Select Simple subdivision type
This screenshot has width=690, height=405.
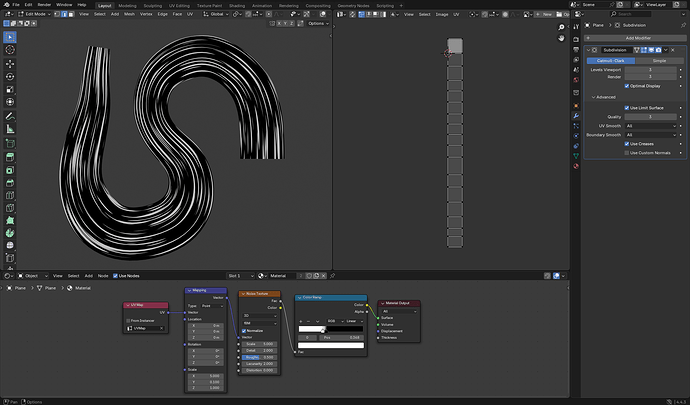pyautogui.click(x=659, y=61)
